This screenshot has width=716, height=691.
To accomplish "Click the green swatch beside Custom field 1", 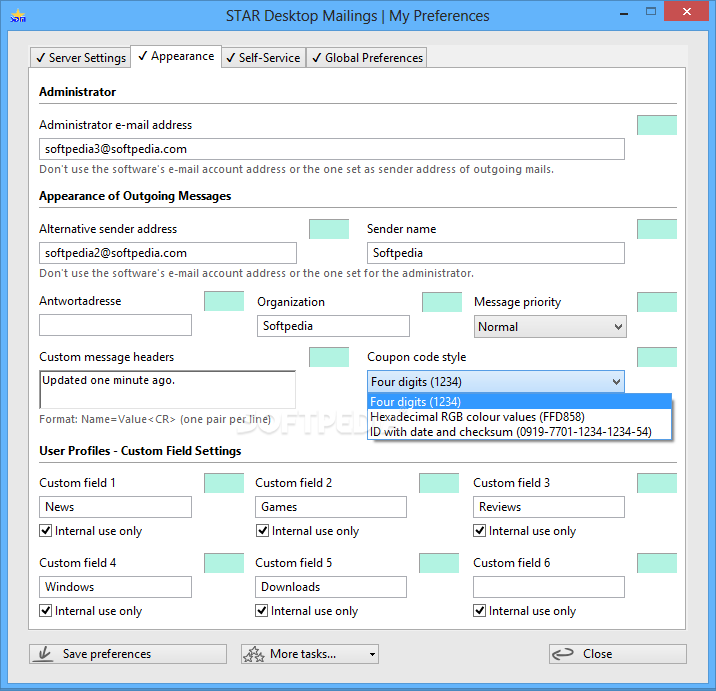I will (224, 483).
